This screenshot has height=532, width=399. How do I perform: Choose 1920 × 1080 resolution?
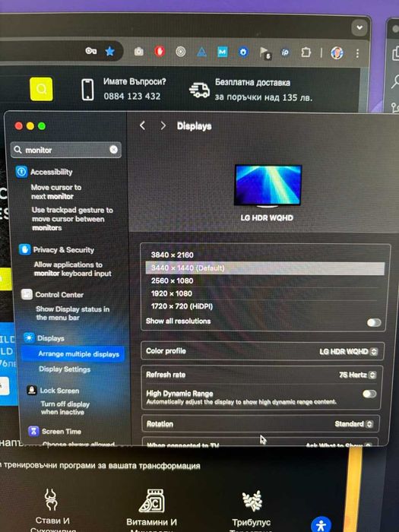tap(265, 293)
